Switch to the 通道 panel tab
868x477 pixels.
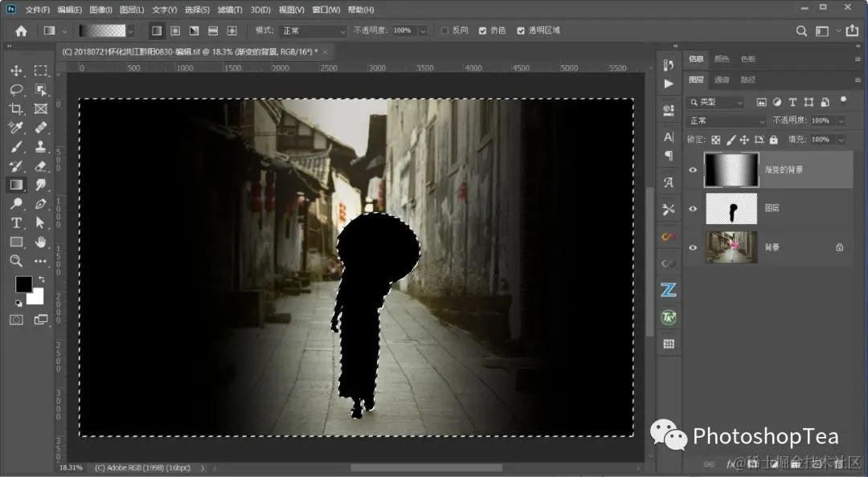point(722,80)
